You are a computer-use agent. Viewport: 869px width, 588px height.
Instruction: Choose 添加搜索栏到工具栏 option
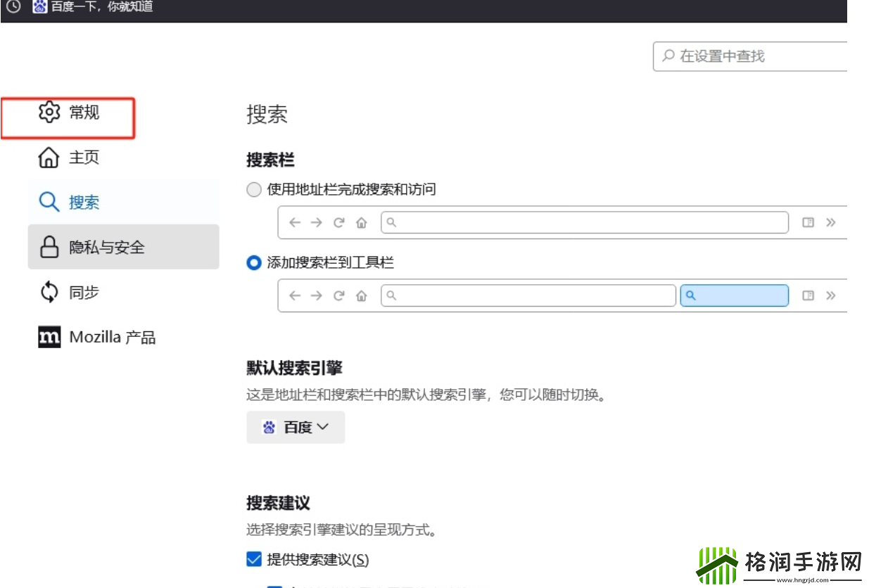click(x=253, y=262)
